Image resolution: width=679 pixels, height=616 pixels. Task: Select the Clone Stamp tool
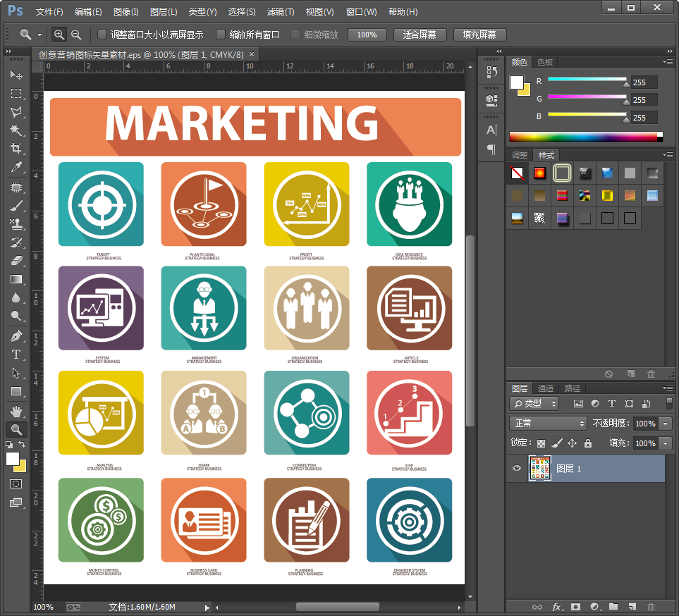(x=16, y=224)
